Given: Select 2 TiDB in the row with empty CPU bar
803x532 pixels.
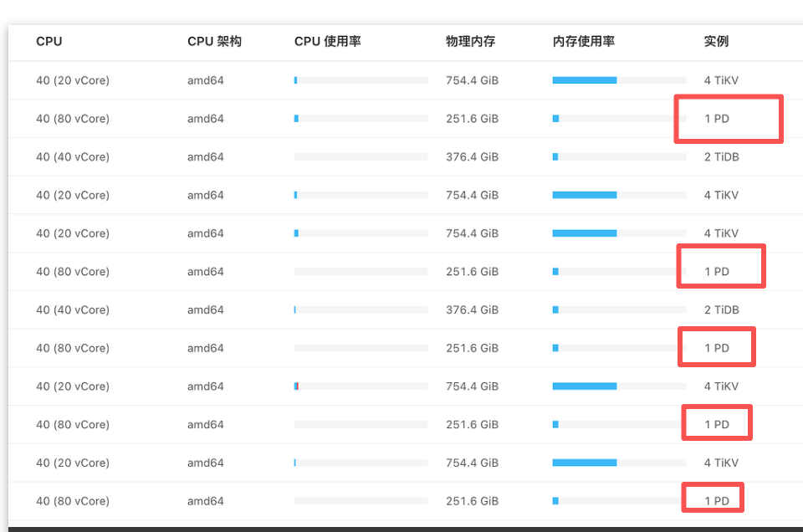Looking at the screenshot, I should pos(722,156).
